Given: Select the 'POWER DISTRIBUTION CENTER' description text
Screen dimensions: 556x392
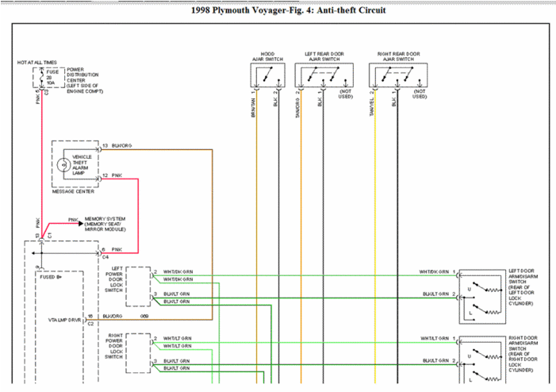Looking at the screenshot, I should coord(85,80).
